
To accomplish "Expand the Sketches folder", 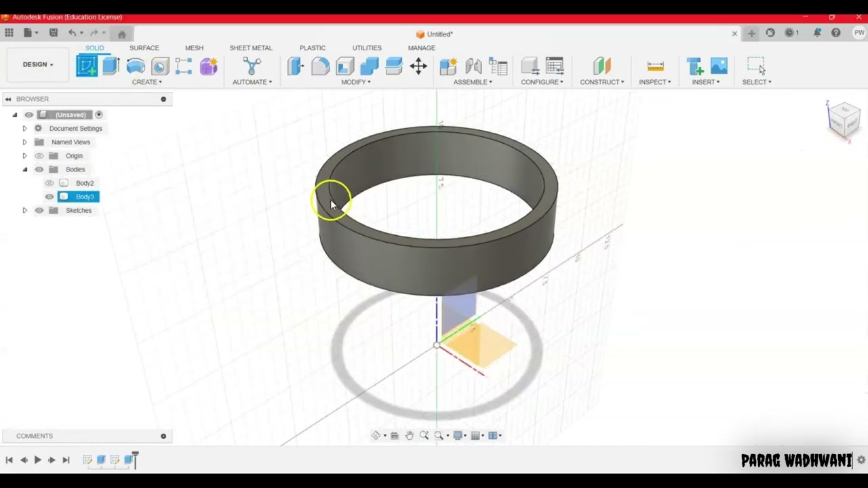I will [24, 210].
